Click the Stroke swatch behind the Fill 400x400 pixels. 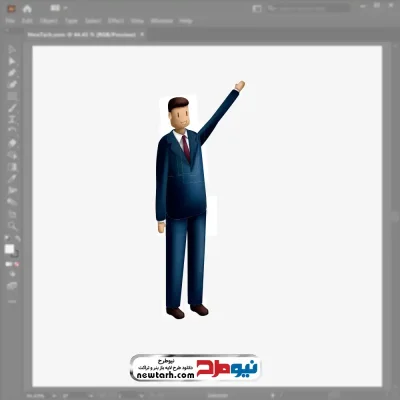click(15, 254)
